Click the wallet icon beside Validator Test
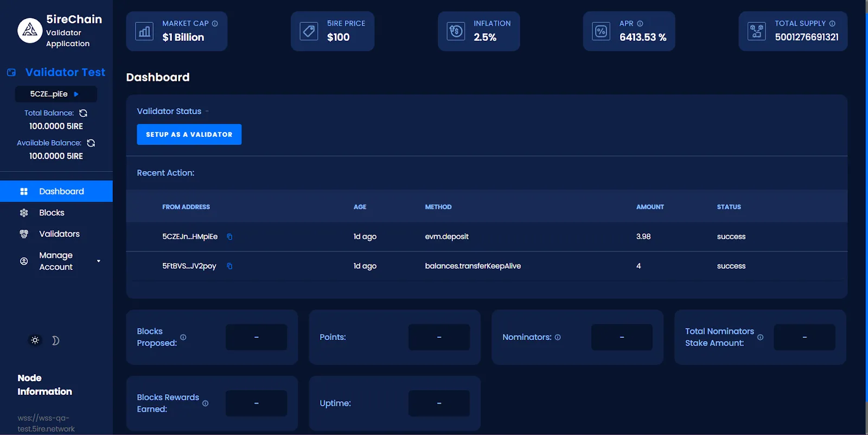 point(11,72)
